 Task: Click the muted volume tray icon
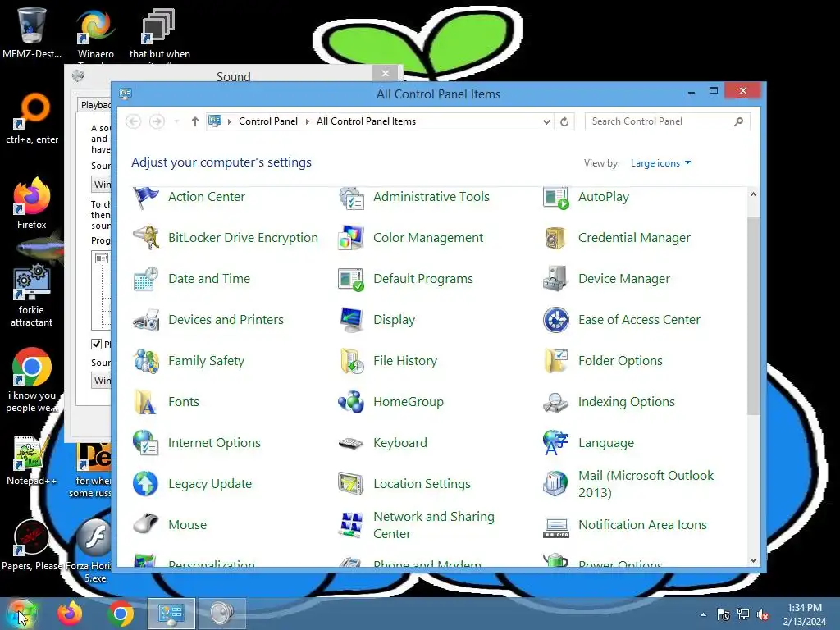pos(762,615)
